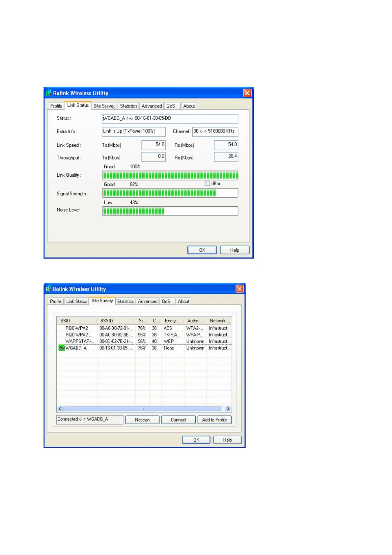The image size is (392, 555).
Task: Click the Ralink logo icon in the Link Status window title bar
Action: point(48,93)
